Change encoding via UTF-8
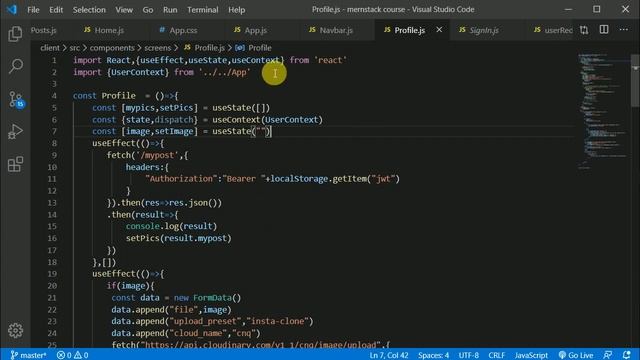640x360 pixels. coord(469,355)
